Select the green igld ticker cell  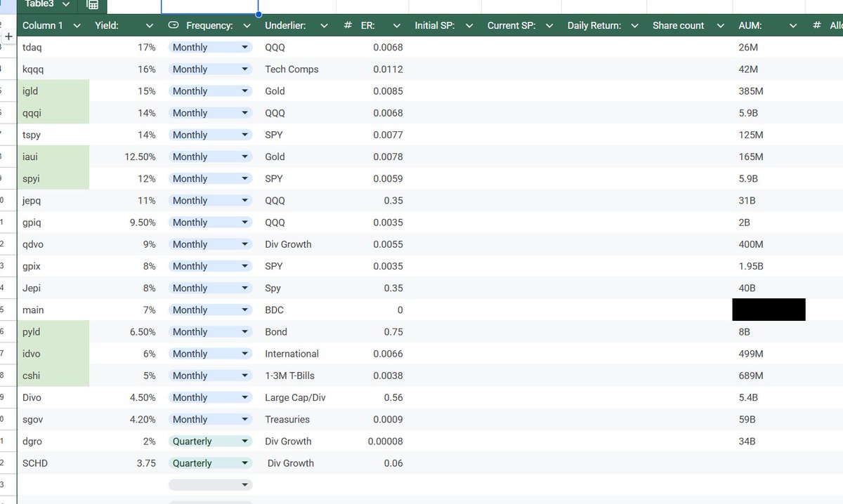pyautogui.click(x=53, y=91)
